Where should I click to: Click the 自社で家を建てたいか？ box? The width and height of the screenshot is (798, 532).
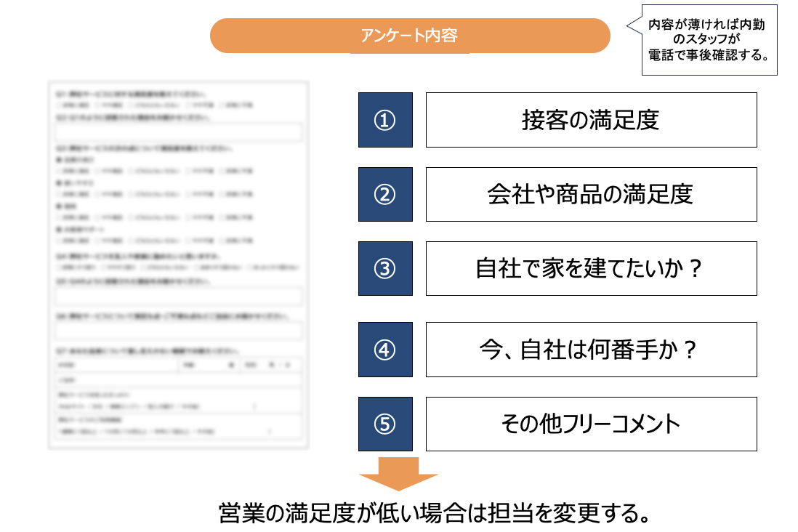coord(590,268)
